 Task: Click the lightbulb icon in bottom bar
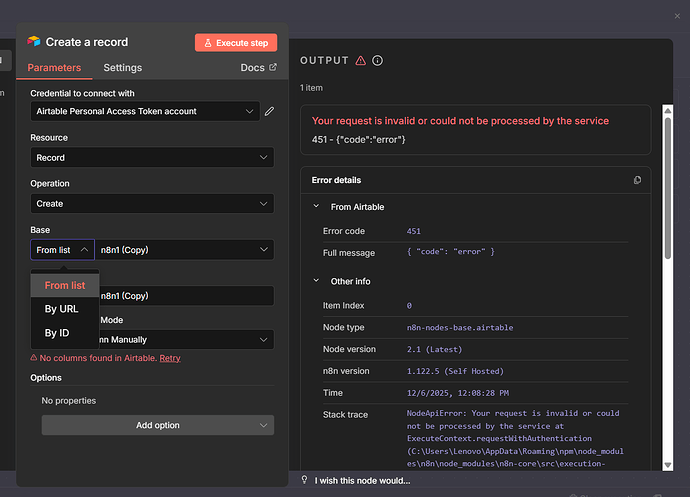[x=305, y=480]
